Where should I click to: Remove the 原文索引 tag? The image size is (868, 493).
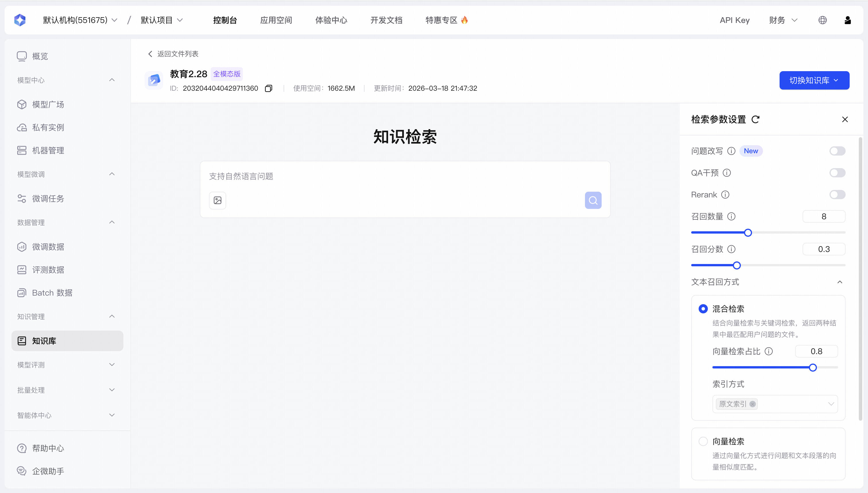(753, 404)
